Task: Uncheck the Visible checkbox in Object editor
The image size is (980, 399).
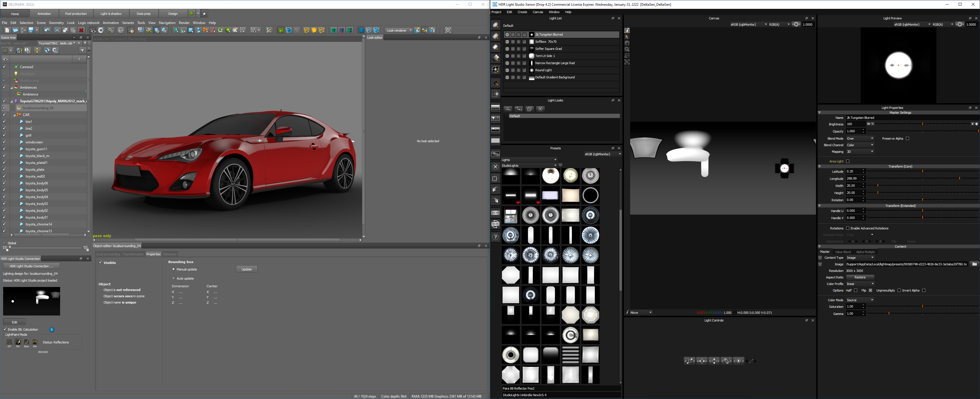Action: tap(101, 262)
